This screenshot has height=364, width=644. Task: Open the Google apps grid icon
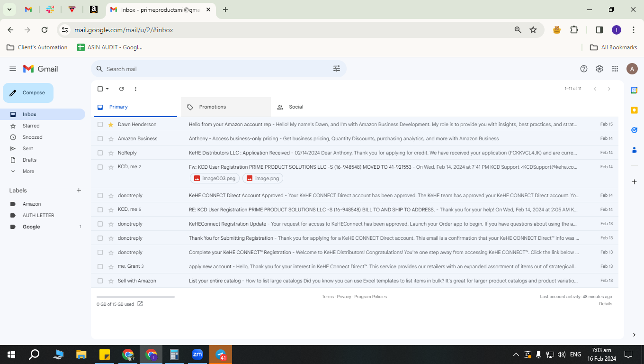click(615, 69)
